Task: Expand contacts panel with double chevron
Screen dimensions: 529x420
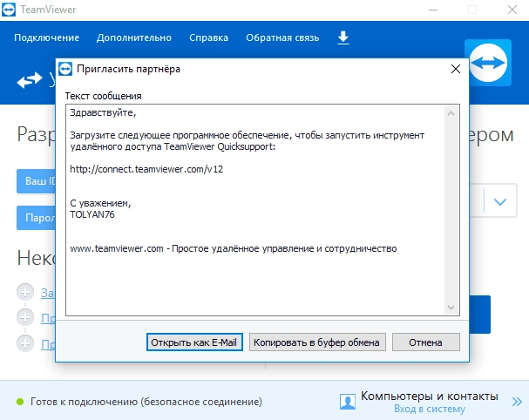Action: [x=517, y=402]
